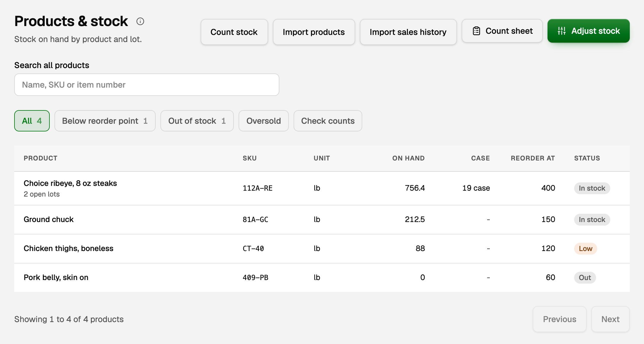
Task: Click Import products
Action: pyautogui.click(x=314, y=32)
